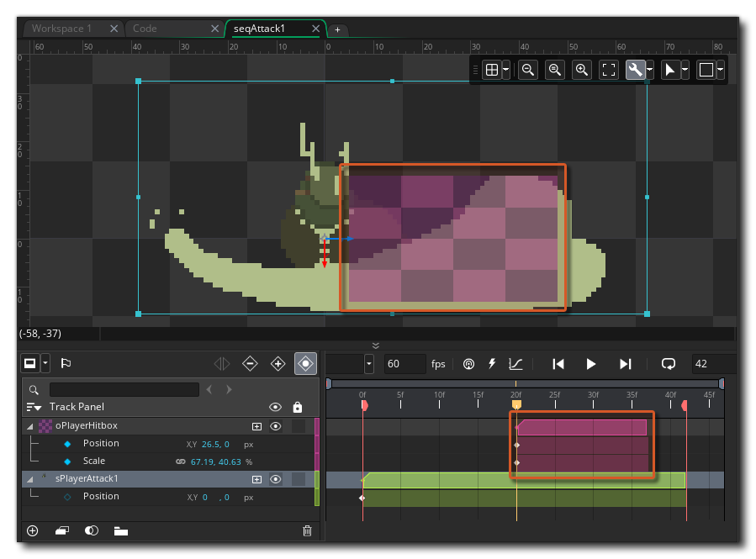Open the grid settings dropdown arrow
The width and height of the screenshot is (756, 559).
506,70
